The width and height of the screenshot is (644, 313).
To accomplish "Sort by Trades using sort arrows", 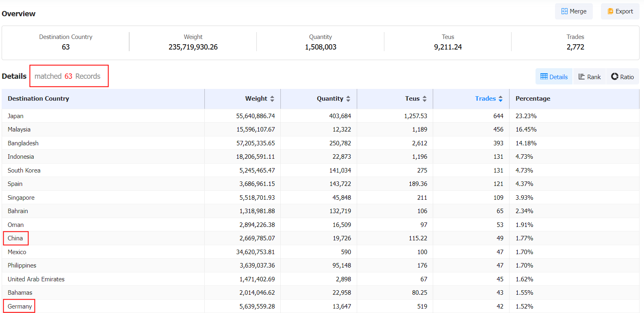I will [x=501, y=99].
